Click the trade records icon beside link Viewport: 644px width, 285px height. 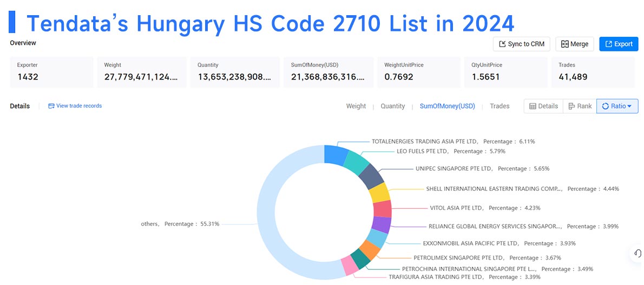(51, 106)
